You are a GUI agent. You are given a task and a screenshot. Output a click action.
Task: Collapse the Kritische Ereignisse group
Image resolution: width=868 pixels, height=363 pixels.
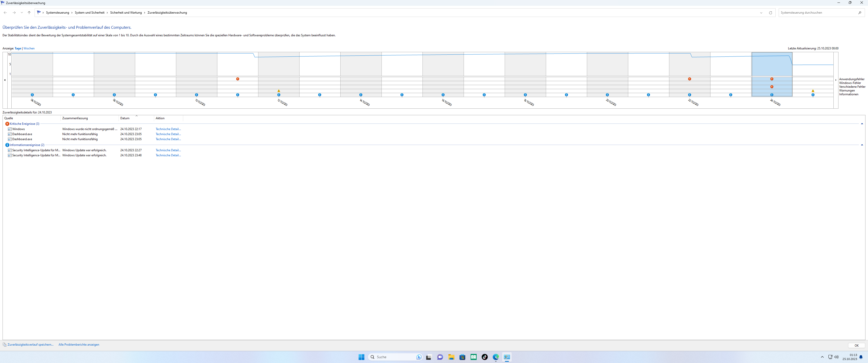point(862,124)
